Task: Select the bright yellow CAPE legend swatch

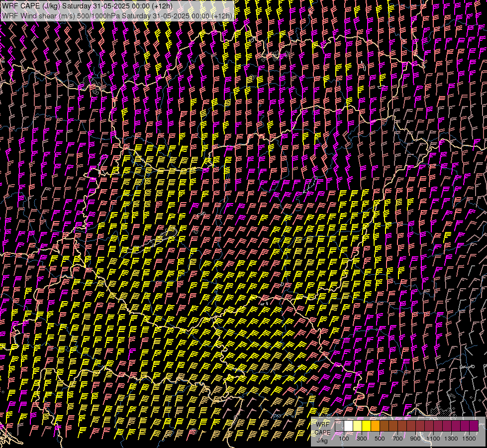Action: (x=366, y=426)
